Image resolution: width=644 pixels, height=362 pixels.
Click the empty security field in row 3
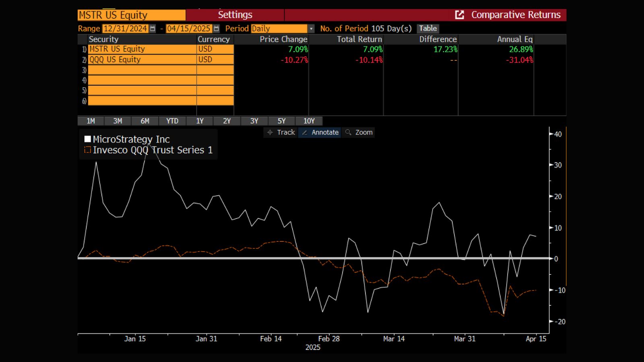[x=142, y=70]
